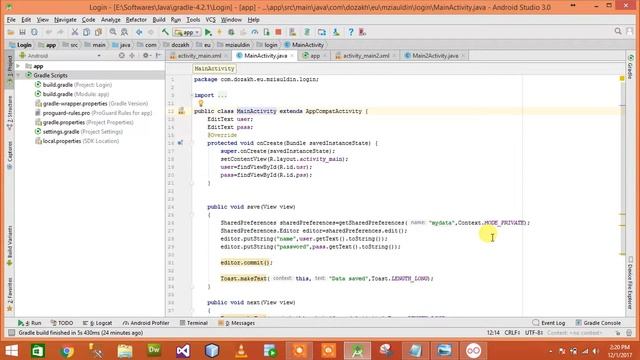Click the Profile app gauge icon
Viewport: 640px width, 360px height.
pyautogui.click(x=255, y=32)
